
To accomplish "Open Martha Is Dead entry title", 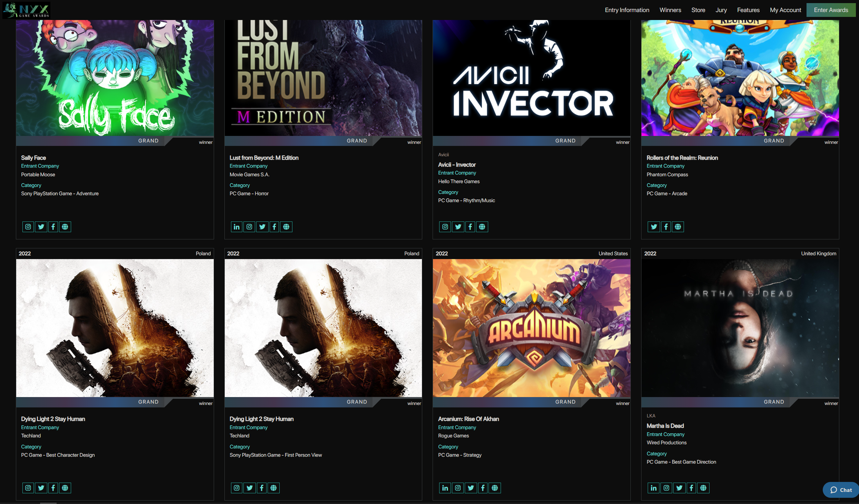I will coord(665,426).
